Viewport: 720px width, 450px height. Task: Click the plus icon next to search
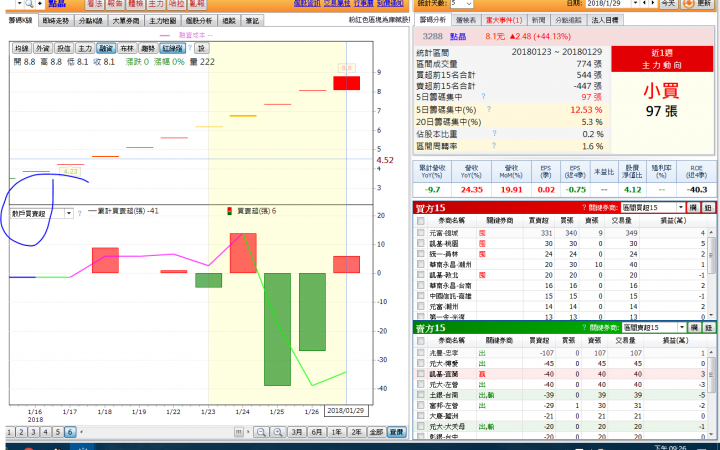coord(39,4)
